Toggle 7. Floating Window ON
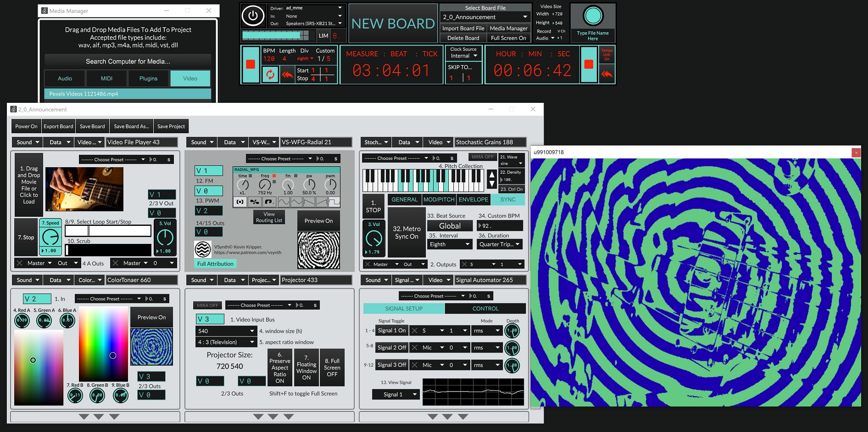This screenshot has width=868, height=432. pos(306,368)
